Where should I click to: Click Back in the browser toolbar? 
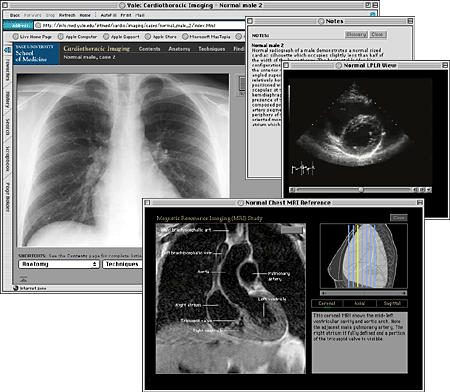15,15
